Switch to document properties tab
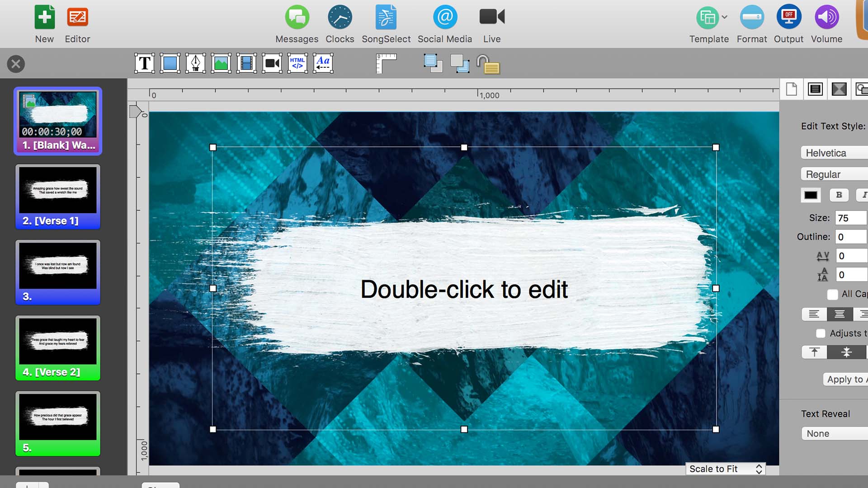This screenshot has height=488, width=868. pos(791,89)
